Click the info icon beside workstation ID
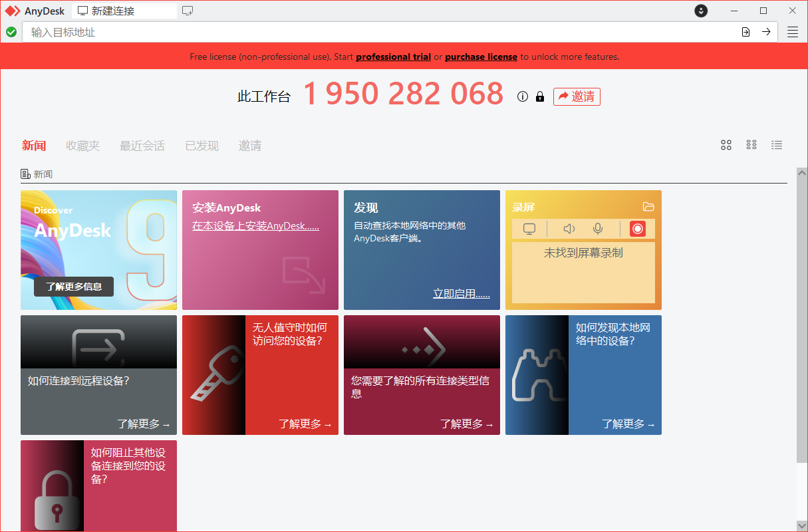The image size is (808, 532). tap(523, 96)
